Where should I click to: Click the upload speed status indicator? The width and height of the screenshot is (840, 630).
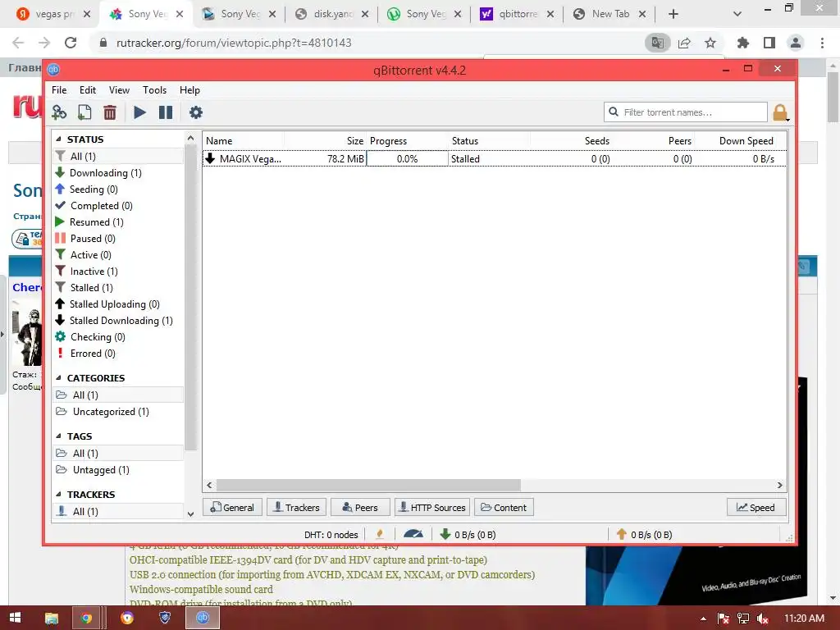[x=645, y=534]
